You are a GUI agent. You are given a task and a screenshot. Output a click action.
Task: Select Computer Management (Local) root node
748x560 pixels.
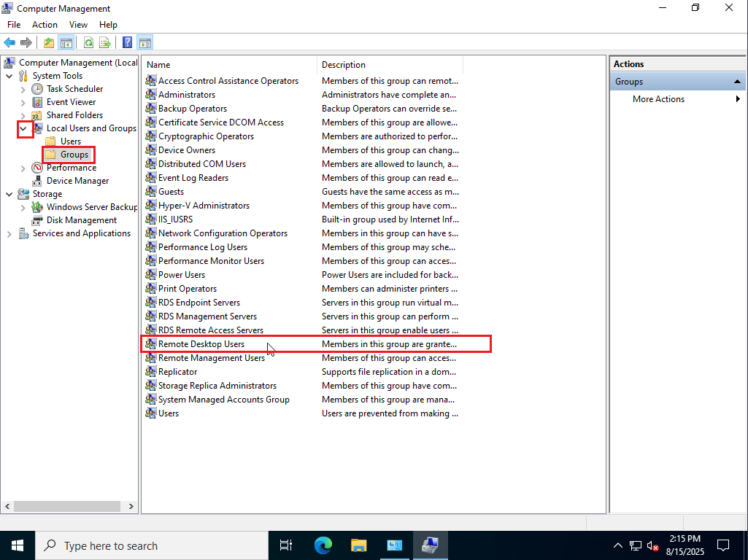(x=78, y=63)
